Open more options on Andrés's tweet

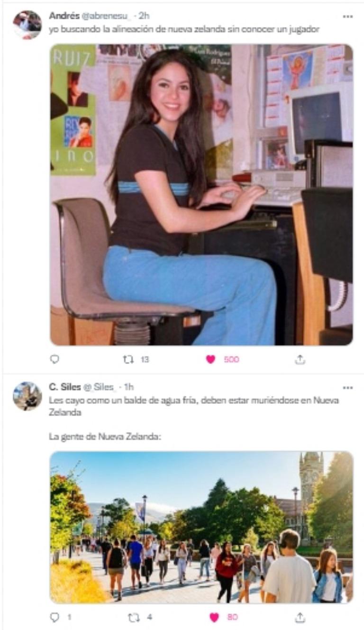tap(348, 16)
